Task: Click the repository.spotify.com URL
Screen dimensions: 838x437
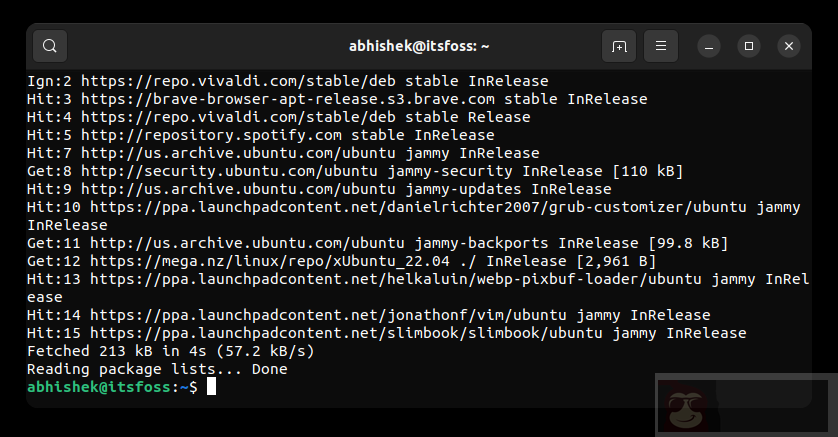Action: point(211,135)
